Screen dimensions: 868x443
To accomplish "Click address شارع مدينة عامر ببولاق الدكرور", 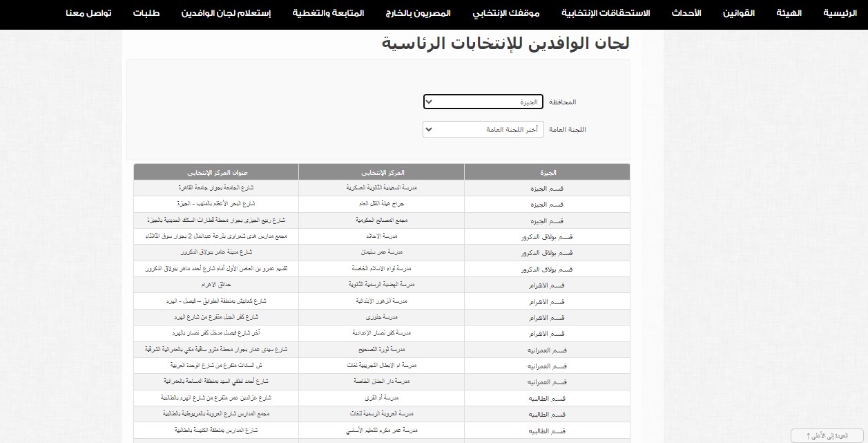I will [x=216, y=253].
